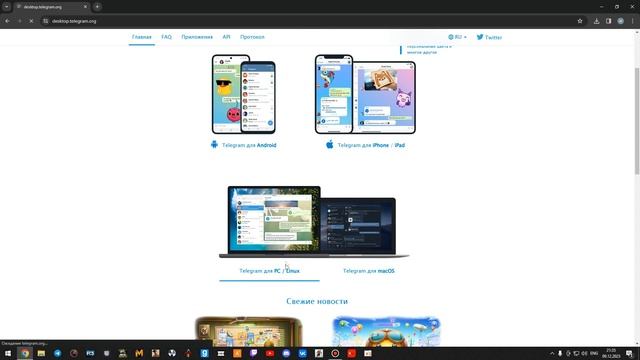The width and height of the screenshot is (640, 360).
Task: Bookmark this page with the star icon
Action: [580, 21]
